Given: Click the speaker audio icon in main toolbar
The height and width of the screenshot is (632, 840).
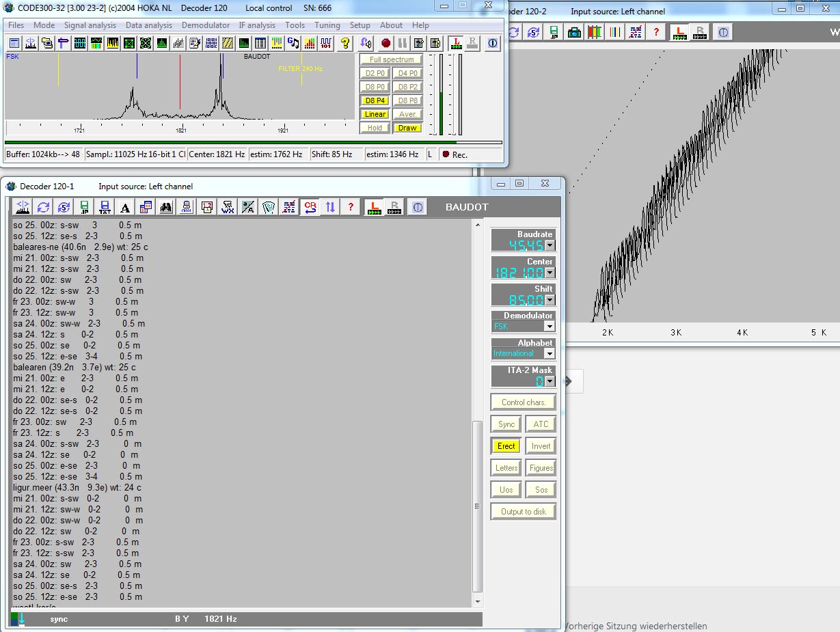Looking at the screenshot, I should pyautogui.click(x=366, y=43).
